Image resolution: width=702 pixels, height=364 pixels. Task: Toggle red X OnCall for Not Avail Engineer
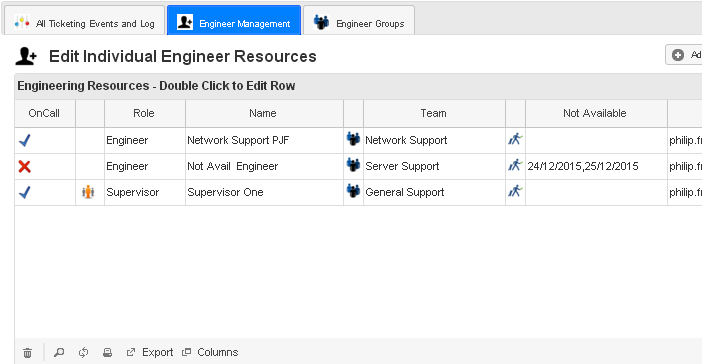pos(25,167)
